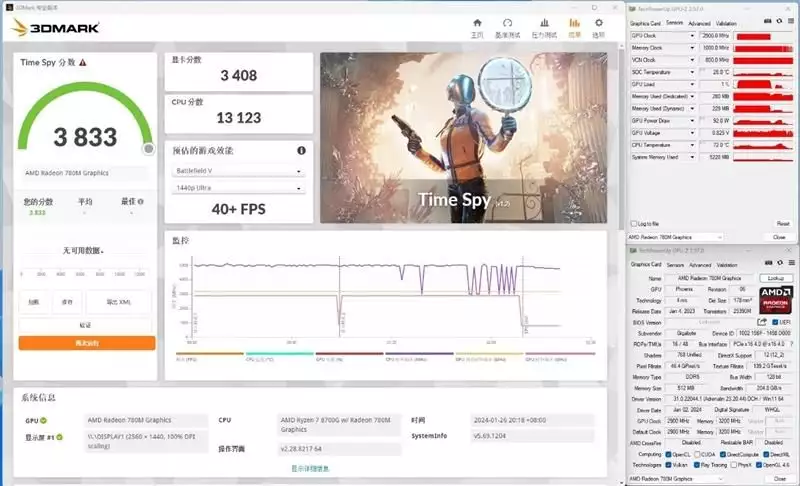800x486 pixels.
Task: Open the 1440p Ultra preset dropdown
Action: click(238, 188)
